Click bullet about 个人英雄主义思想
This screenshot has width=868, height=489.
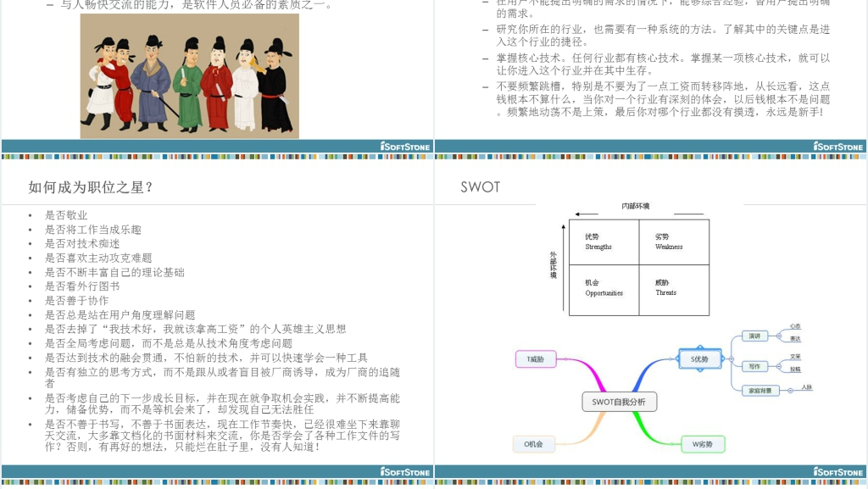pos(196,329)
